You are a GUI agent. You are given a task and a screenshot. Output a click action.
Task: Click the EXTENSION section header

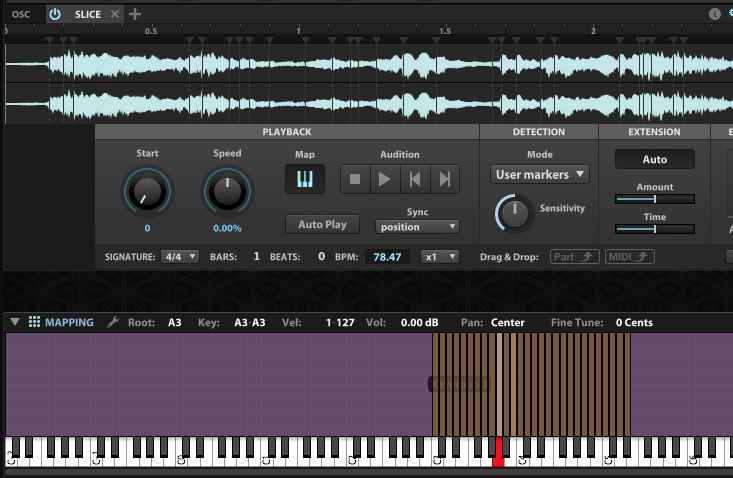(x=654, y=132)
